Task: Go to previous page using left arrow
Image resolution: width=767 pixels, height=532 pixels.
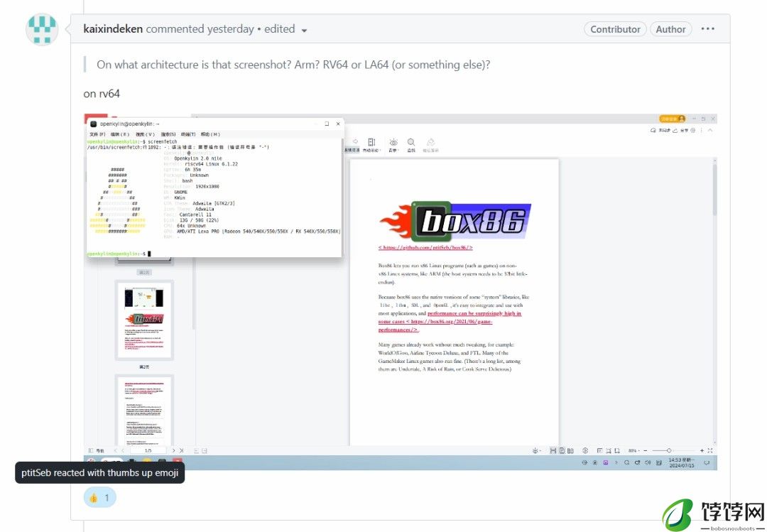Action: (122, 450)
